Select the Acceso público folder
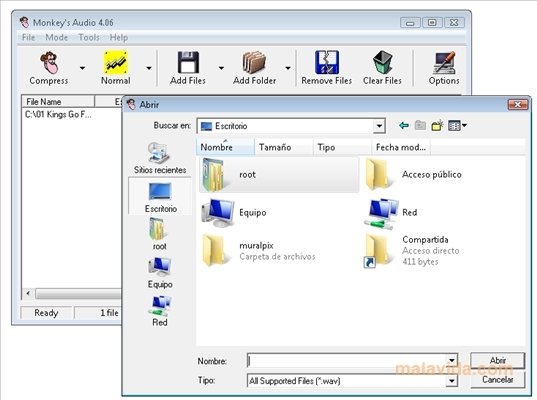The image size is (537, 400). pos(413,175)
